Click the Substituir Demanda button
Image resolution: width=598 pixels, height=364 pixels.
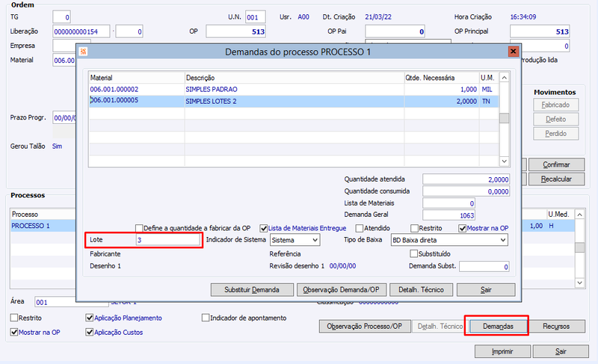tap(252, 290)
